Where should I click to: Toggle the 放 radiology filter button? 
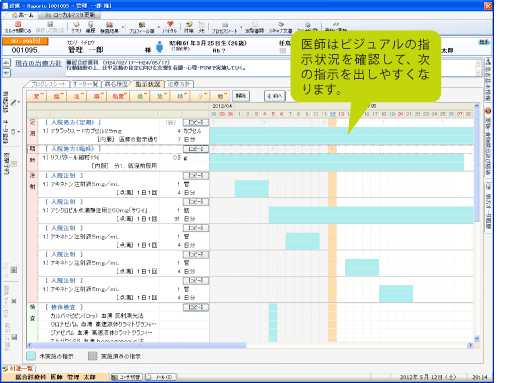[160, 96]
